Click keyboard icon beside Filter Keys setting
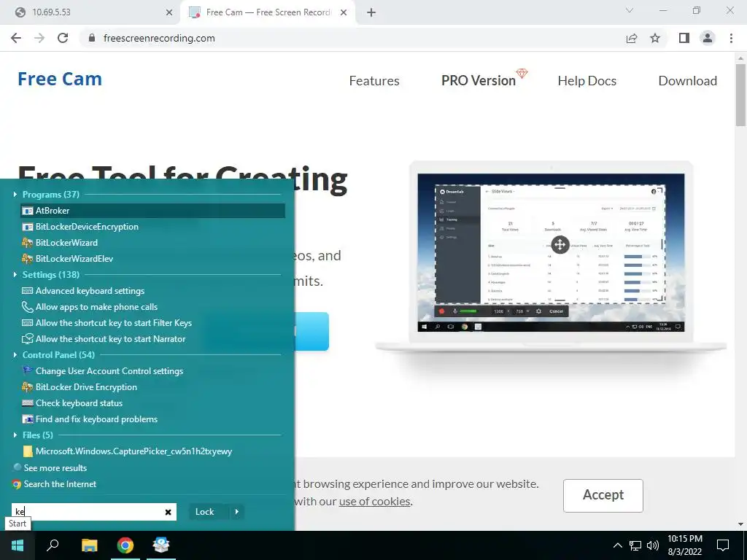 point(28,323)
